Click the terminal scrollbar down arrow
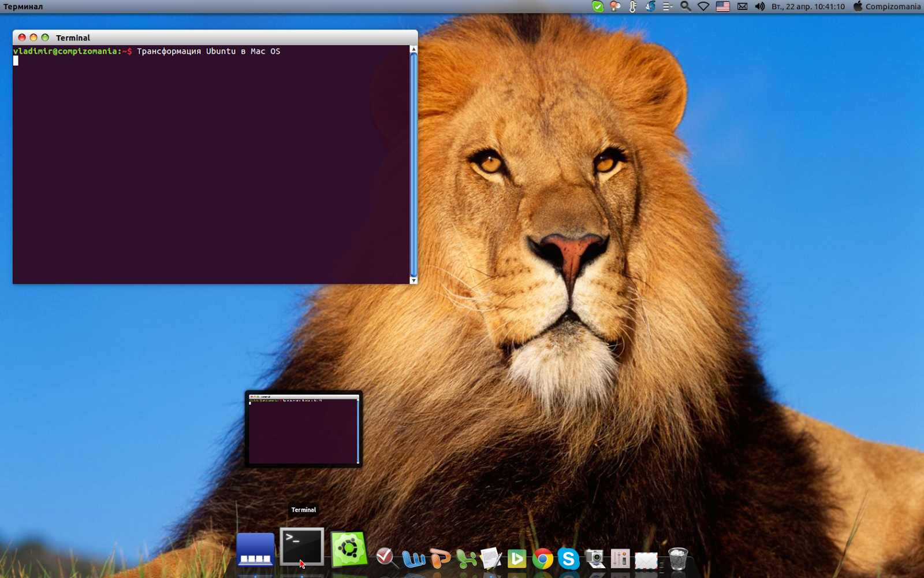This screenshot has height=578, width=924. 413,280
